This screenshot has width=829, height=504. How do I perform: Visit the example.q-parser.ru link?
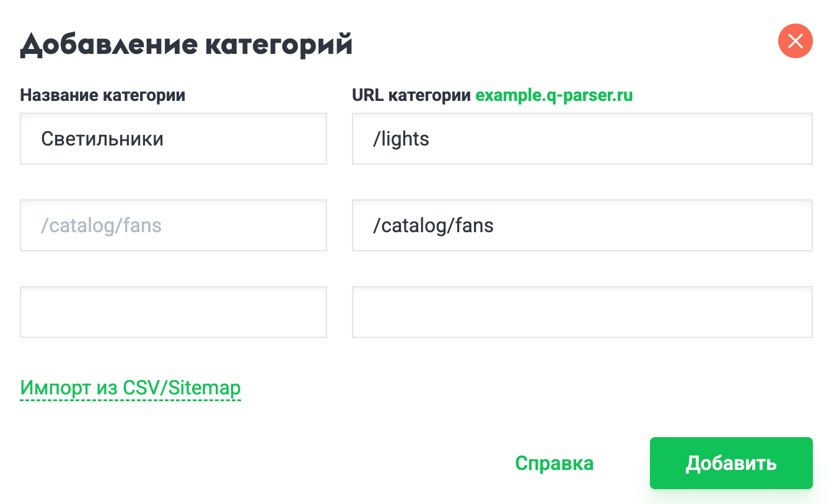554,95
